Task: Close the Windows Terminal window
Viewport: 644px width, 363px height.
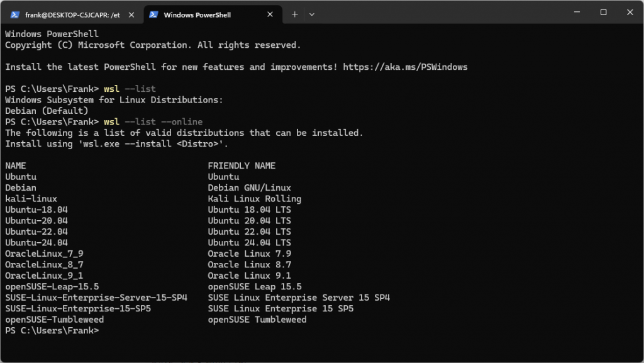Action: [x=630, y=13]
